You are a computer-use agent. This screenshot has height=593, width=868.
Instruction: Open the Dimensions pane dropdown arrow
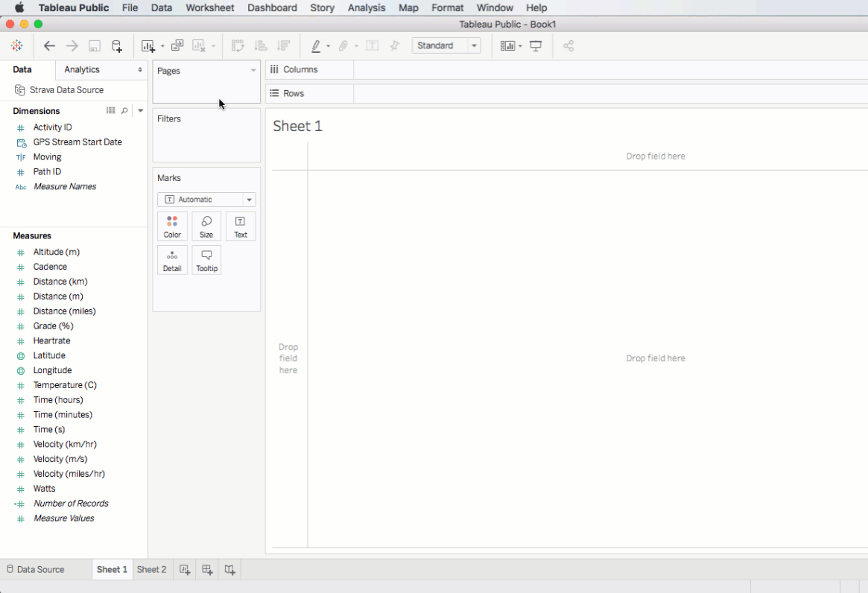pyautogui.click(x=141, y=111)
